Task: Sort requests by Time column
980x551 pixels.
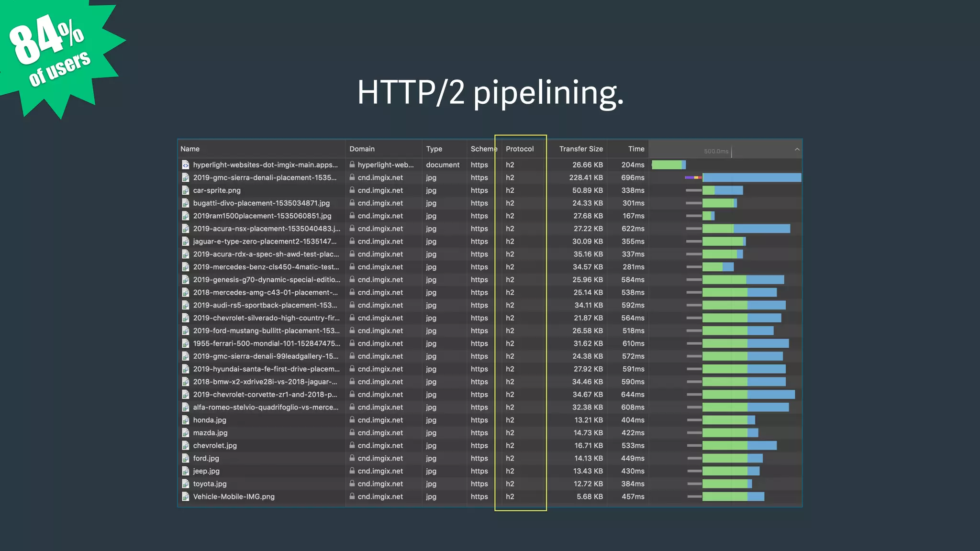Action: pyautogui.click(x=636, y=149)
